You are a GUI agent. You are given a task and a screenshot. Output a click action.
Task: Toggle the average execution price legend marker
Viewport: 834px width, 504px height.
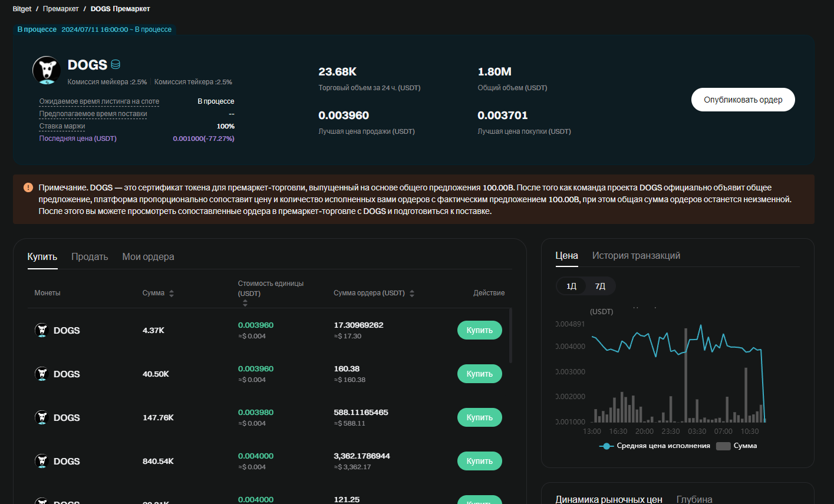pyautogui.click(x=606, y=446)
